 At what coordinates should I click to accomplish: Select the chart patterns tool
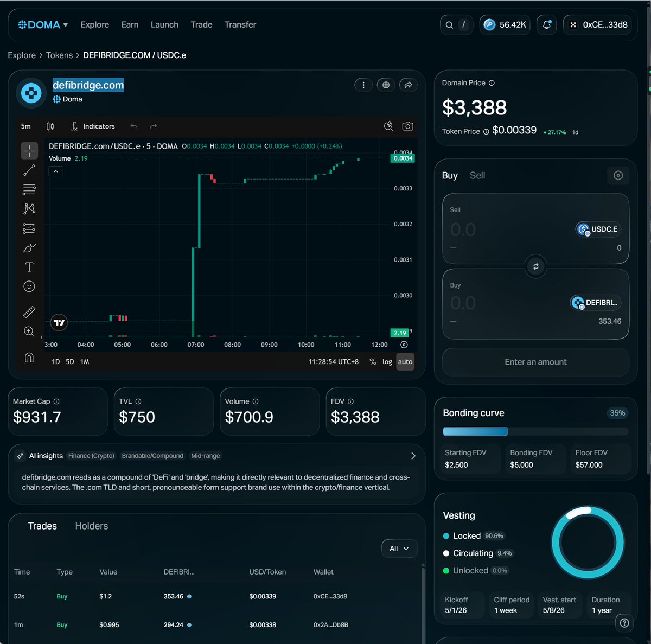(x=29, y=209)
